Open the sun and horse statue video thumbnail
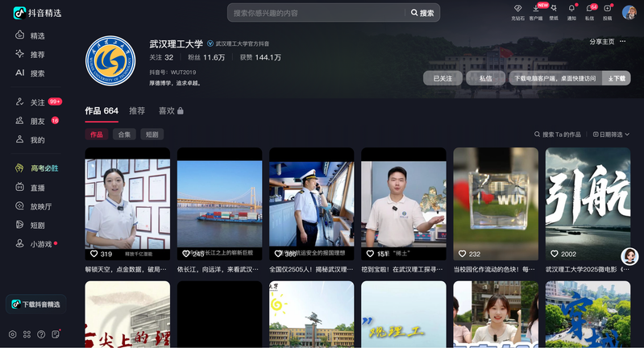Image resolution: width=644 pixels, height=348 pixels. tap(311, 314)
